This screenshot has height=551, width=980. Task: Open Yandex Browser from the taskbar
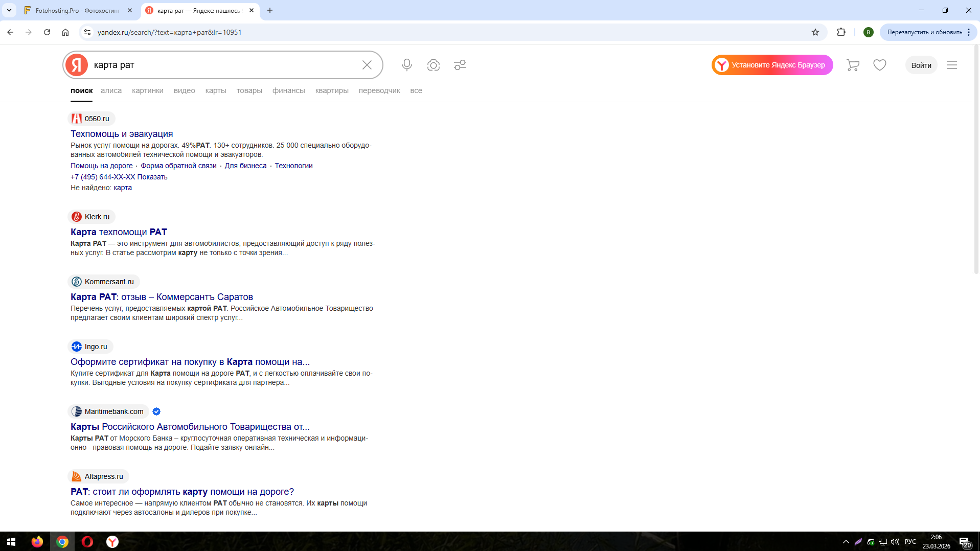(112, 542)
